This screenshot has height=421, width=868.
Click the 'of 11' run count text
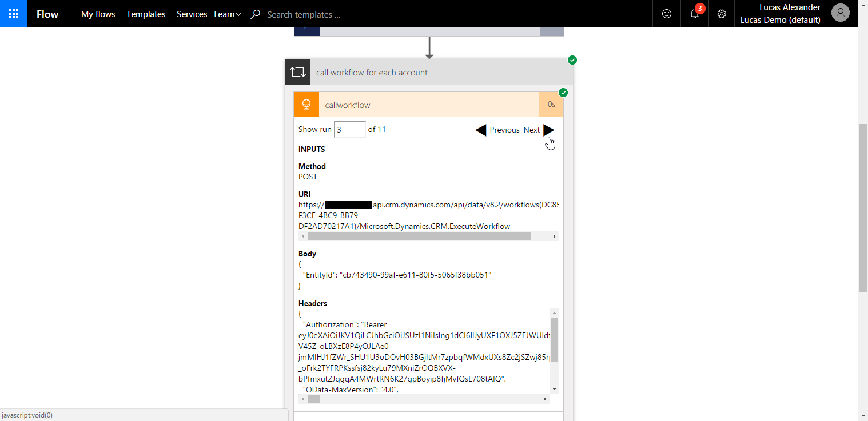(x=377, y=129)
